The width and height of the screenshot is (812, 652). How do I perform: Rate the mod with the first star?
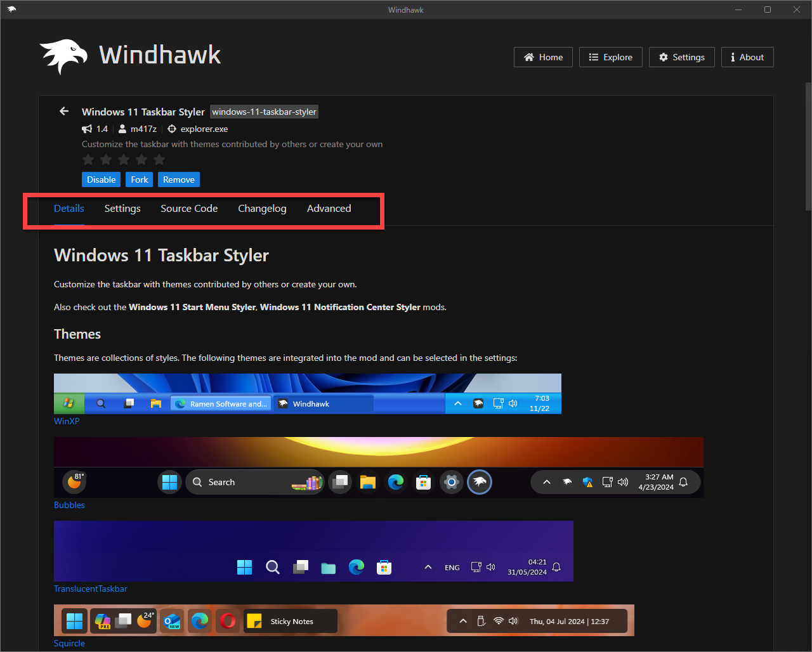click(88, 160)
